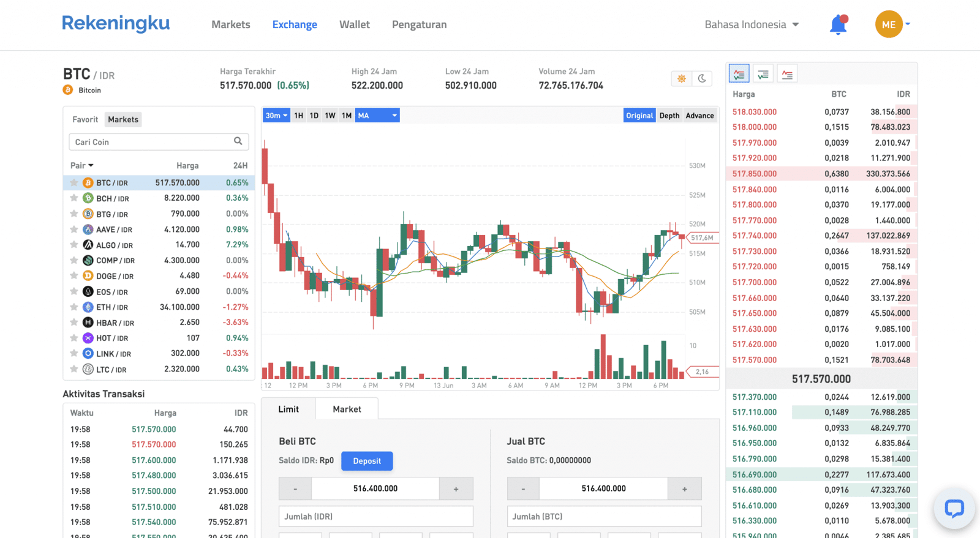Increase buy price with plus stepper
This screenshot has width=980, height=538.
click(456, 488)
